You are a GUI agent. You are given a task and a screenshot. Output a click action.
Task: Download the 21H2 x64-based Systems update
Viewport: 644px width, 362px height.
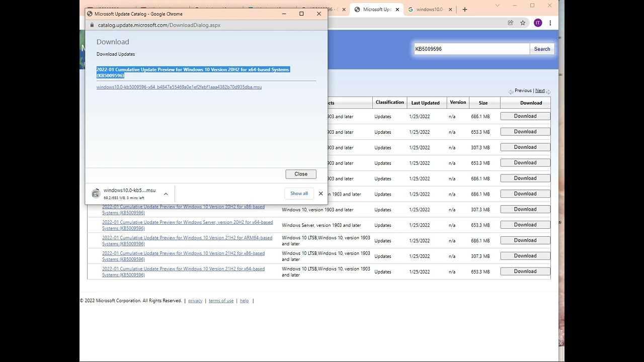[525, 271]
